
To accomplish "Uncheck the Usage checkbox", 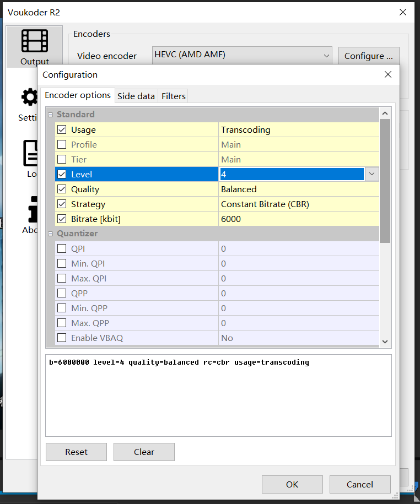I will coord(62,130).
